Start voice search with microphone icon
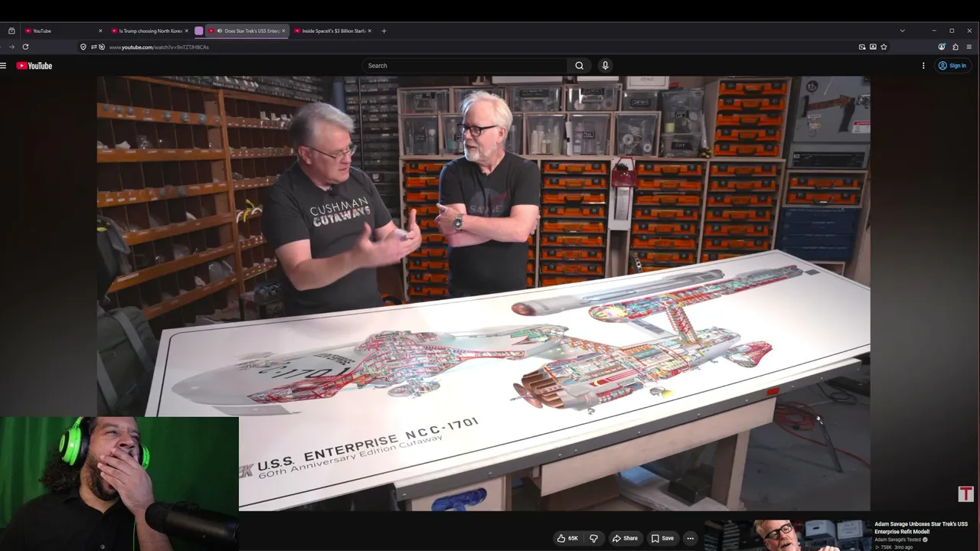The width and height of the screenshot is (980, 551). (605, 66)
